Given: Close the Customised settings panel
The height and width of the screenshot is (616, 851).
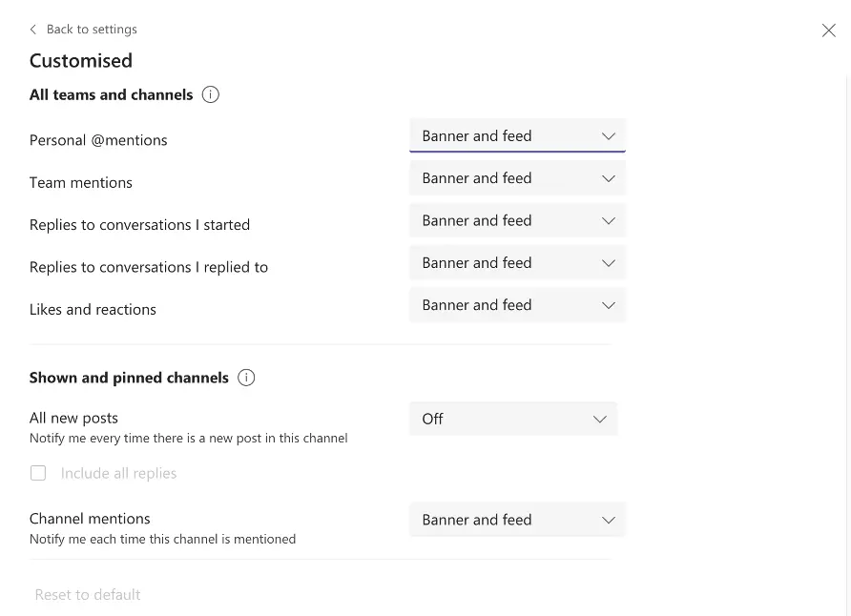Looking at the screenshot, I should click(x=828, y=31).
